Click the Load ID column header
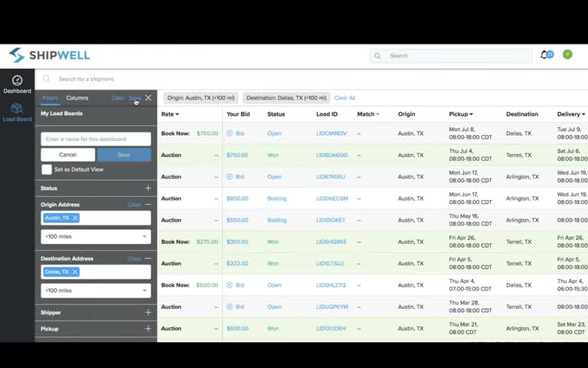This screenshot has height=368, width=588. click(x=327, y=114)
